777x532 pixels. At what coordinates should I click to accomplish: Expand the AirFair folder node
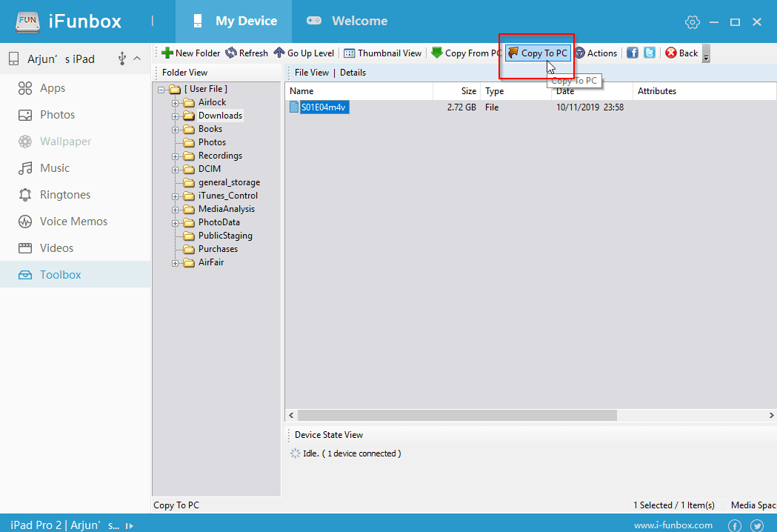click(x=175, y=263)
